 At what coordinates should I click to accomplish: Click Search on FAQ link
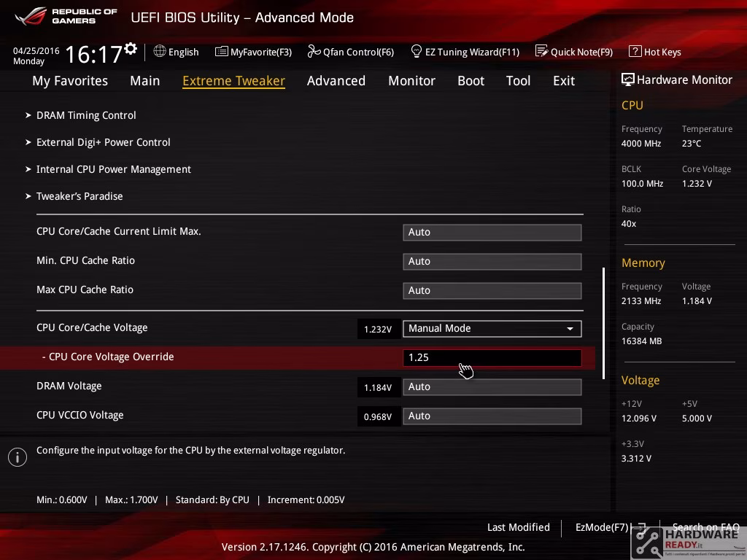[705, 527]
